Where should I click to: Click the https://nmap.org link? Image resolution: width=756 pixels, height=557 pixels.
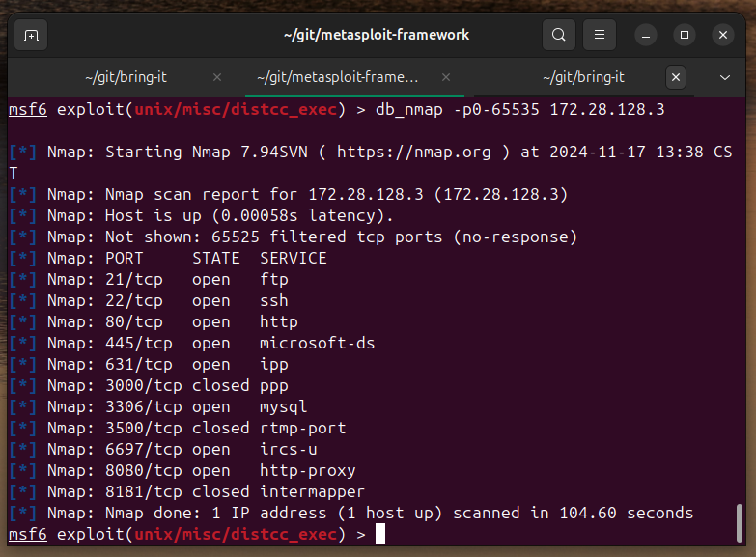coord(413,153)
